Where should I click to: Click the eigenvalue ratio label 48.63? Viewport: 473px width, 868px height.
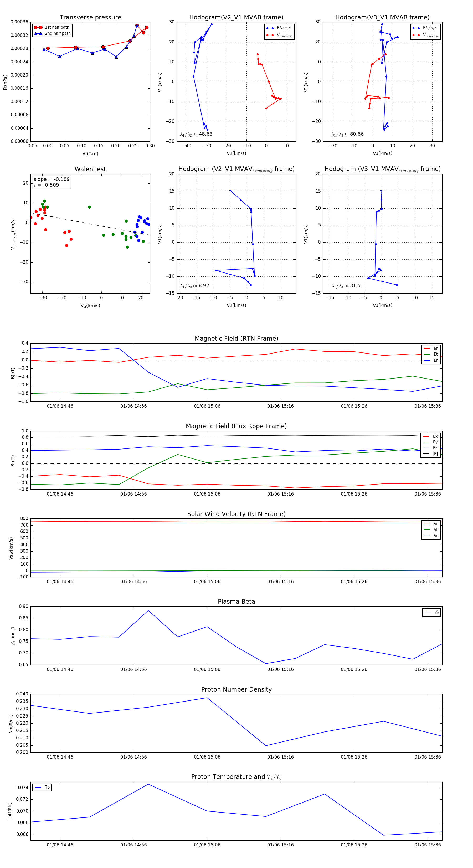click(196, 134)
